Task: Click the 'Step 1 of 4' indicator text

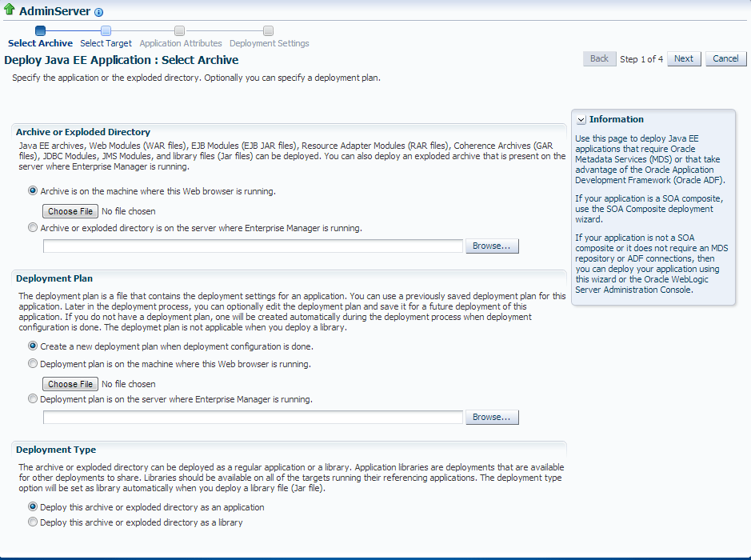Action: click(641, 59)
